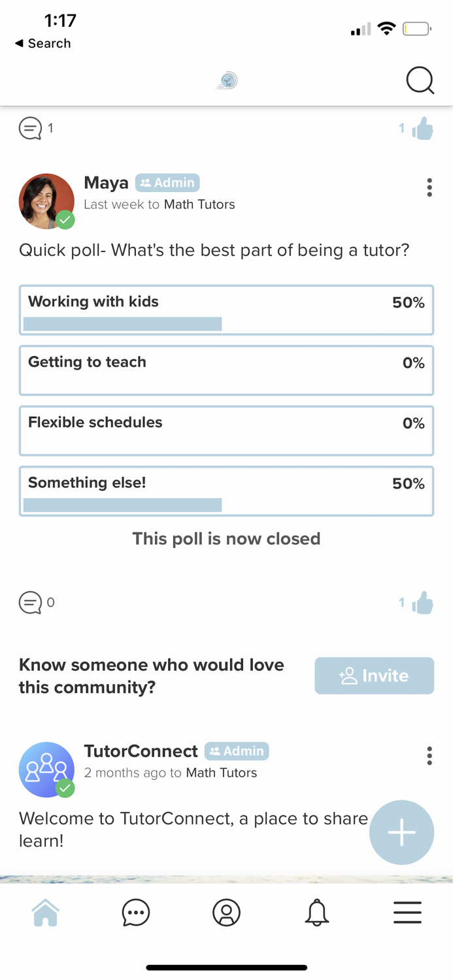Check notifications via the bell icon
This screenshot has height=980, width=453.
point(316,912)
